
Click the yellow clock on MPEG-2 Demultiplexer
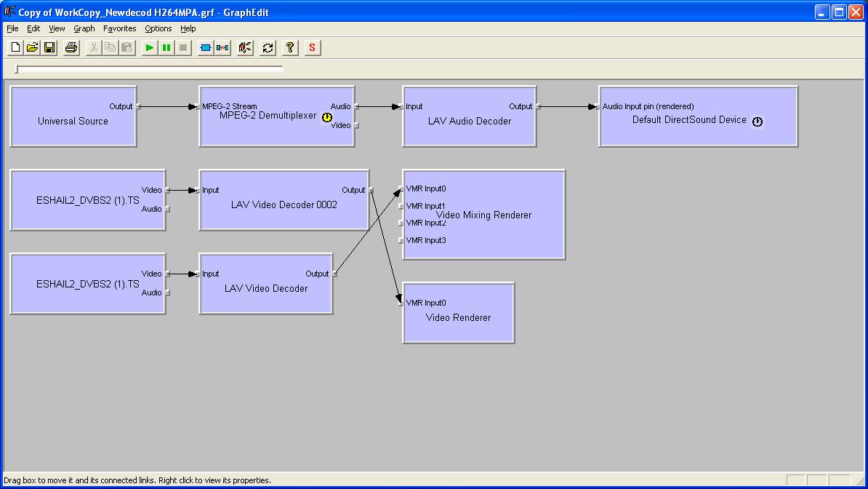[x=326, y=117]
